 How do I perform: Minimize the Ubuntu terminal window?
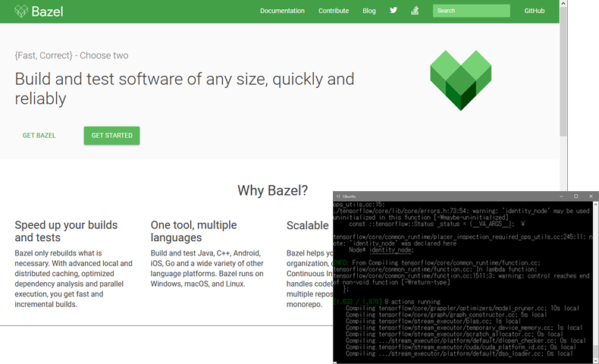click(x=561, y=196)
